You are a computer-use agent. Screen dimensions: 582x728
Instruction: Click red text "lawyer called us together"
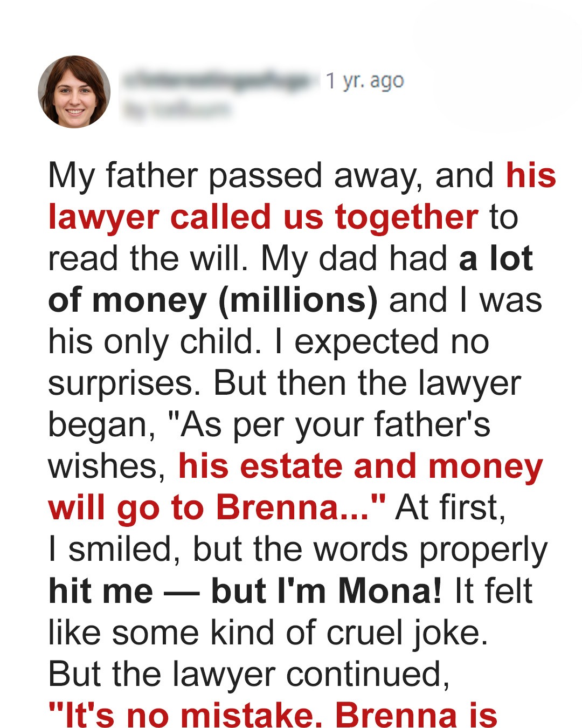pyautogui.click(x=263, y=217)
